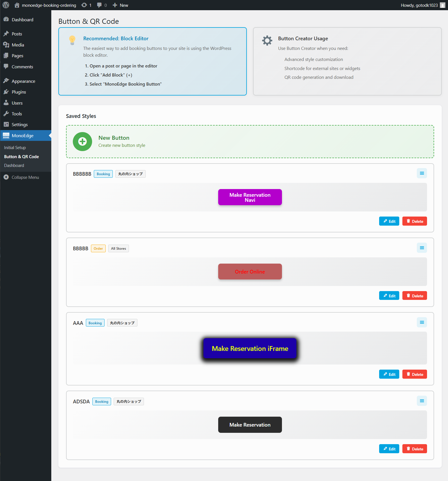Screen dimensions: 448x481
Task: Open the New content menu
Action: pos(120,5)
